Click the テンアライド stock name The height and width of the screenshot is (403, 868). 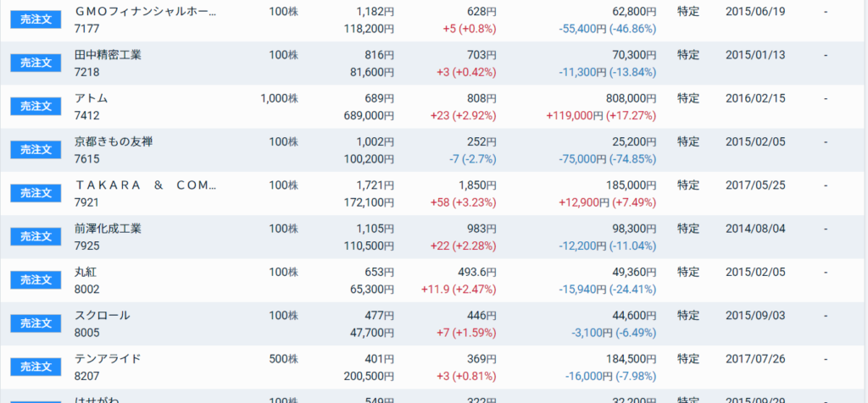point(108,358)
